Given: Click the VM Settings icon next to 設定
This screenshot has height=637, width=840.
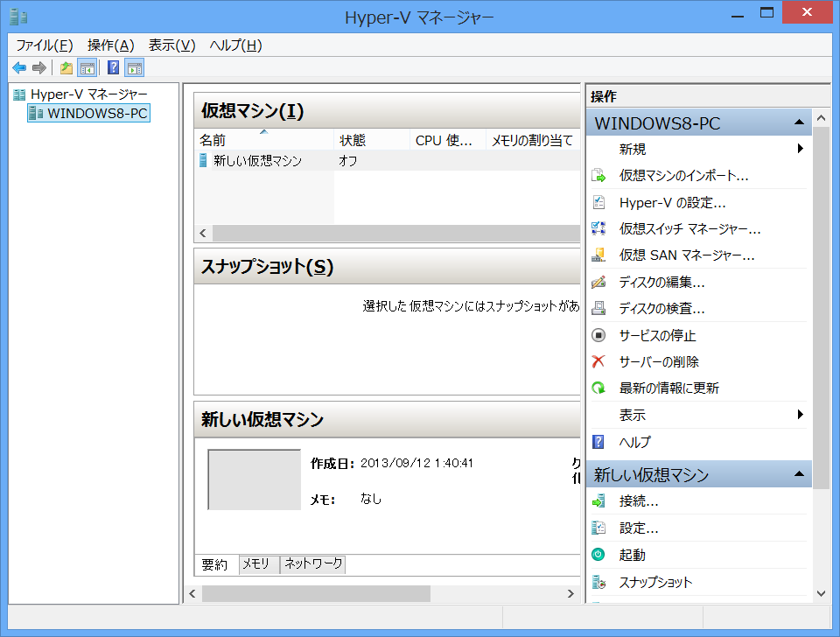Looking at the screenshot, I should click(x=598, y=528).
